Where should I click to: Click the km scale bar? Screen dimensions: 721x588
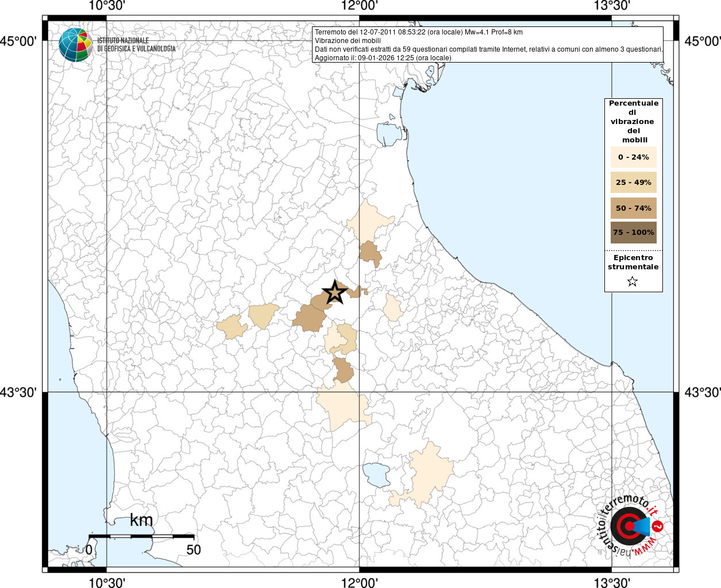(x=141, y=536)
